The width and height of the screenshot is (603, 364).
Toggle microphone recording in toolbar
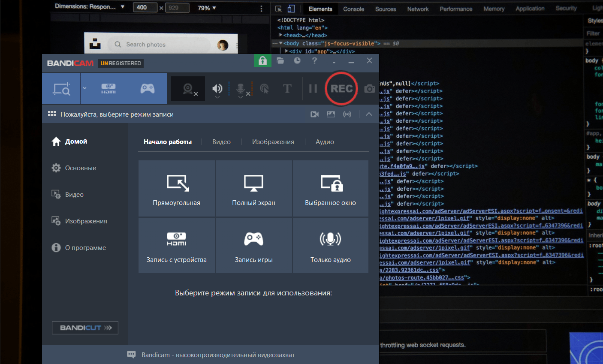point(241,89)
